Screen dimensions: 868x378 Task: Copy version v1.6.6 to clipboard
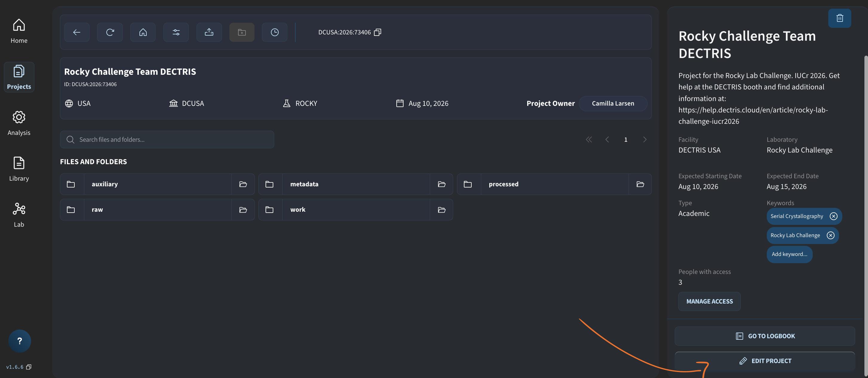[29, 367]
